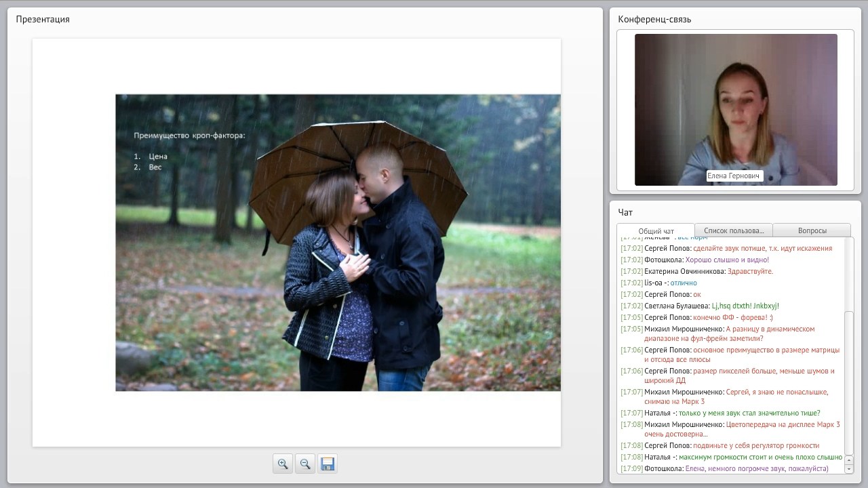
Task: Click the Елена Гернович video feed
Action: (x=736, y=110)
